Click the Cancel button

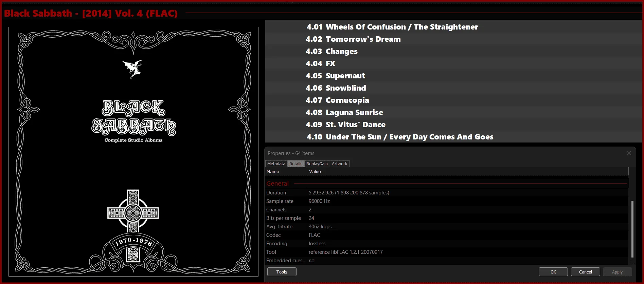pyautogui.click(x=585, y=272)
